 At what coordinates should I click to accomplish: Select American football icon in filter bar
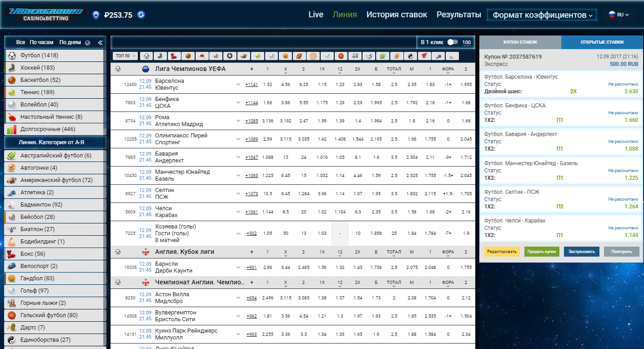[243, 56]
